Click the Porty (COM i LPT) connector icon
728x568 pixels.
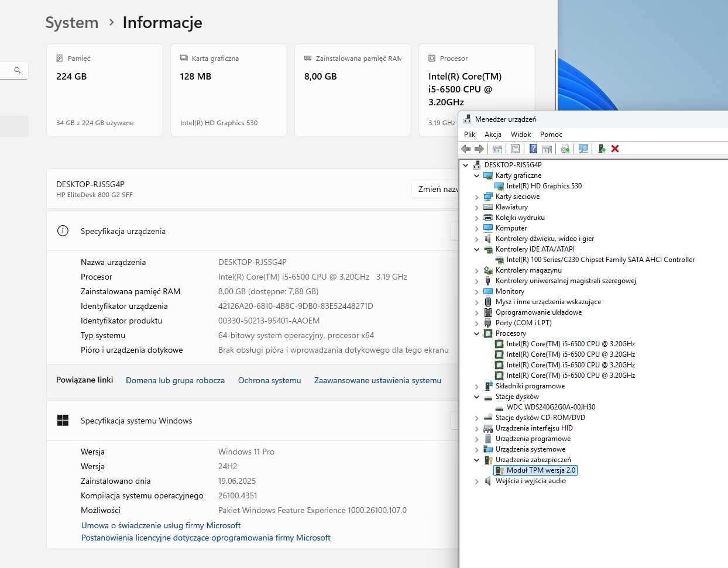pos(488,323)
